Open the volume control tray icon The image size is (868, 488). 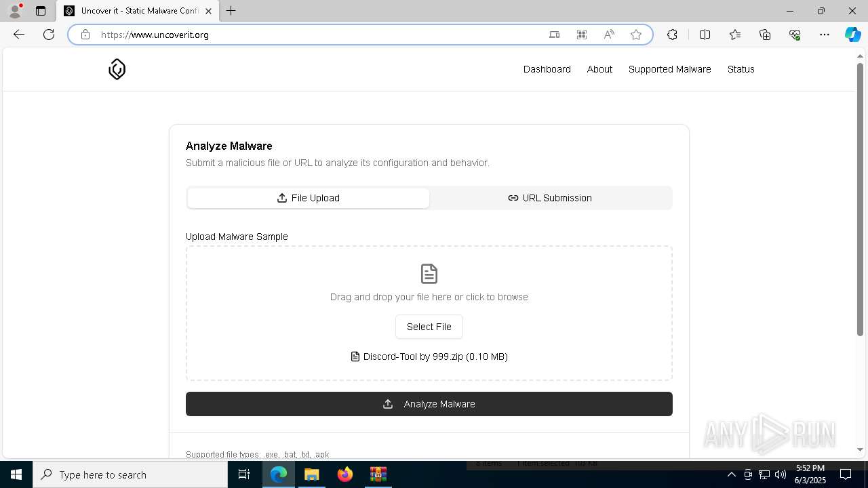click(780, 474)
